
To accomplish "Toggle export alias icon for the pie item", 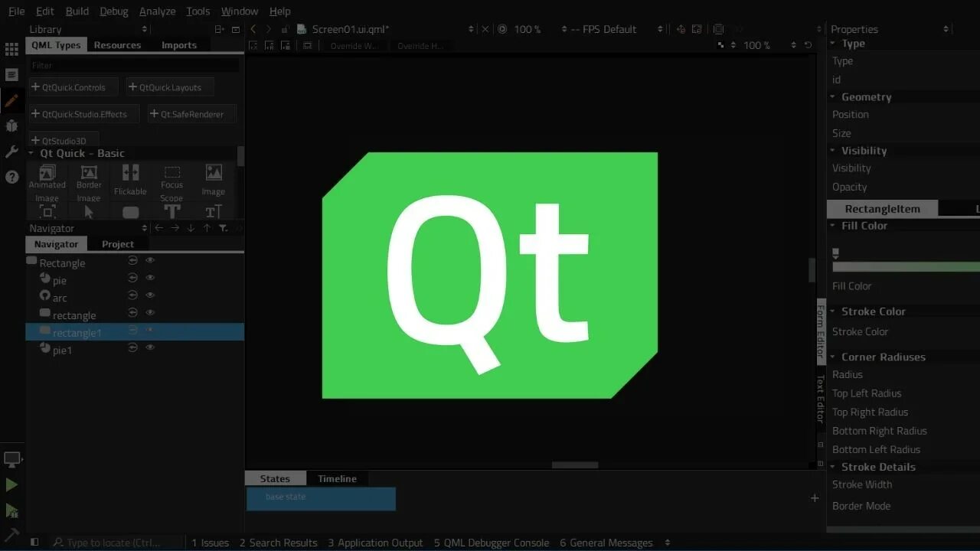I will (x=132, y=278).
